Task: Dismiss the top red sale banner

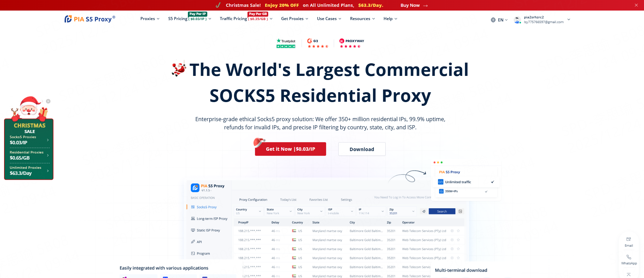Action: tap(636, 5)
